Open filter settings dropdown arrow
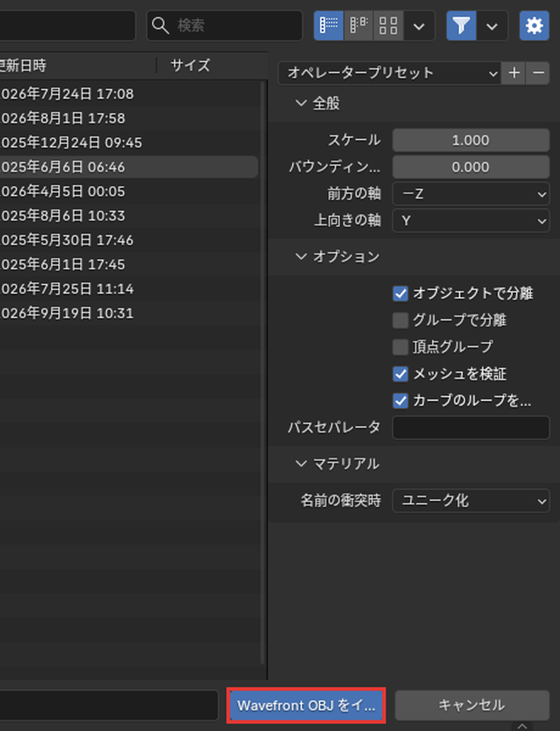This screenshot has height=731, width=560. tap(492, 26)
